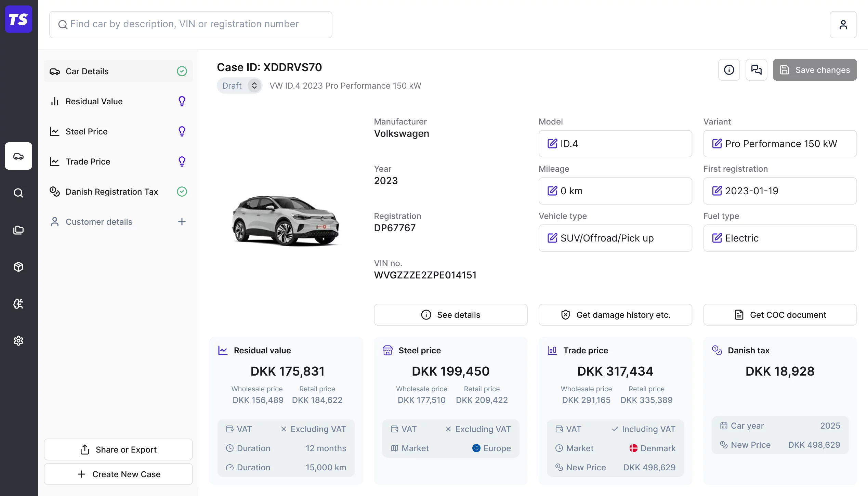Open the folders icon in left sidebar

point(18,230)
